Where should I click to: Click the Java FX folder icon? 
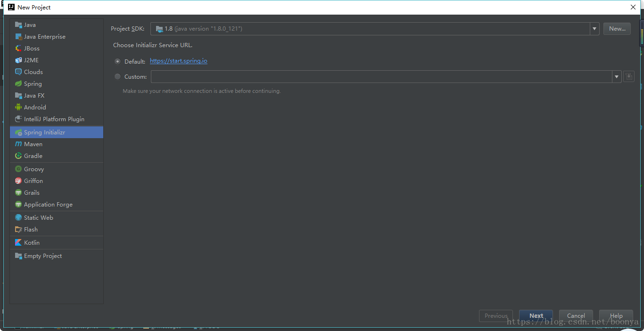18,96
